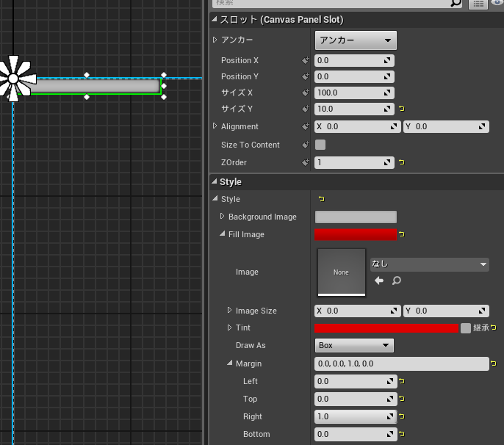The width and height of the screenshot is (504, 445).
Task: Click the Position X animation key icon
Action: click(x=306, y=60)
